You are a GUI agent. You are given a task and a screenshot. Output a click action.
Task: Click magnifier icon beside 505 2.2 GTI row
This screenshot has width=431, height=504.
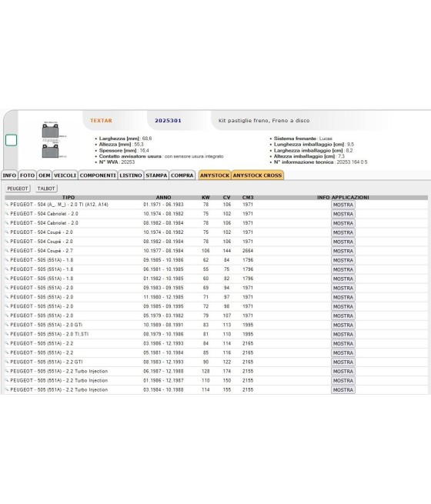[7, 362]
